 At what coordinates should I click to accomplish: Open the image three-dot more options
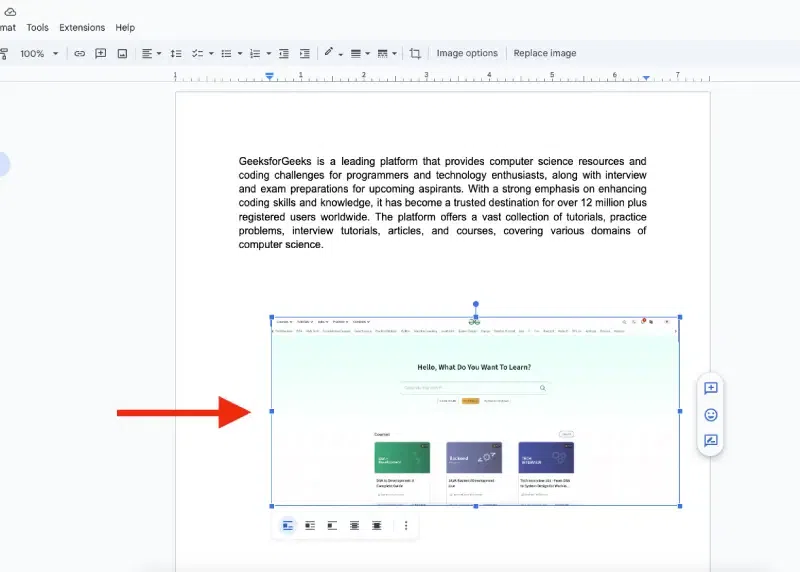point(406,526)
